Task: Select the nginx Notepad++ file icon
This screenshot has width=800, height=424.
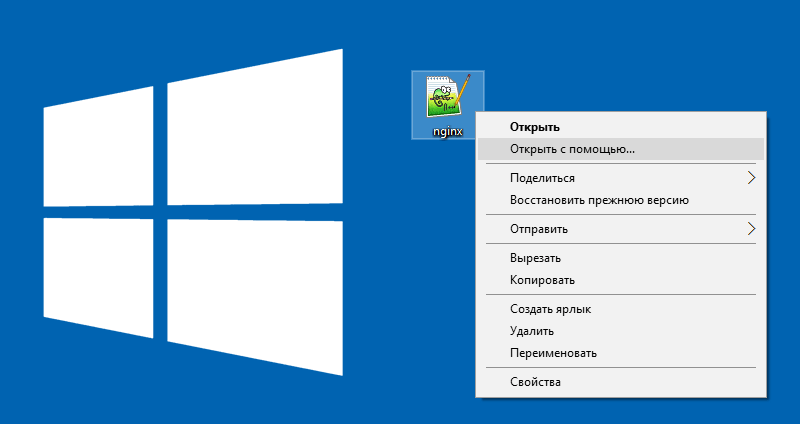Action: [448, 96]
